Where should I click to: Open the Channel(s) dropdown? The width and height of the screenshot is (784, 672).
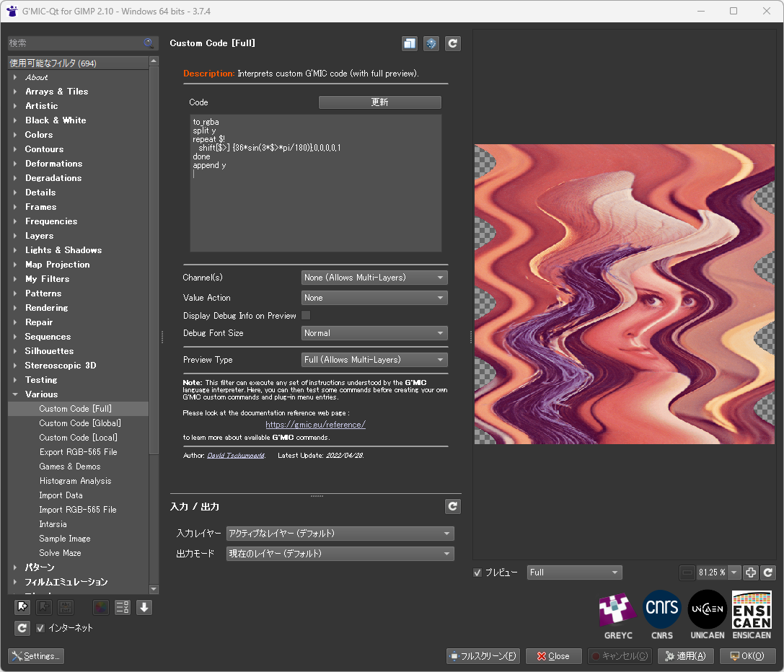[374, 278]
